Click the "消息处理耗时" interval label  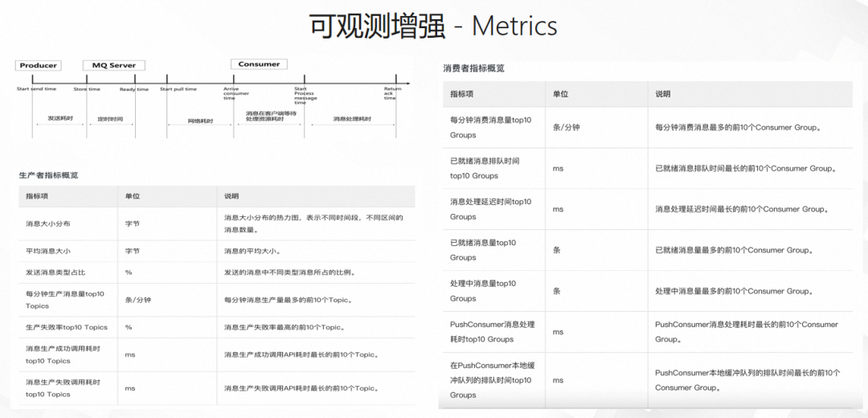tap(352, 119)
